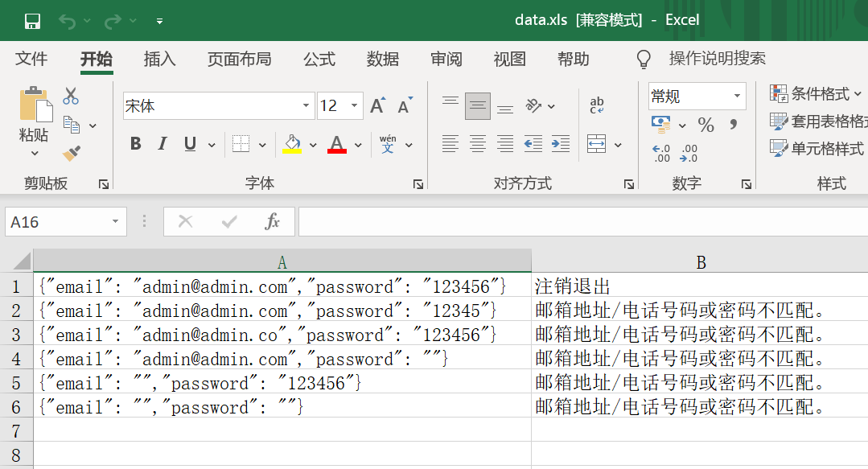Viewport: 868px width, 469px height.
Task: Expand the 粘贴 options arrow
Action: pos(35,154)
